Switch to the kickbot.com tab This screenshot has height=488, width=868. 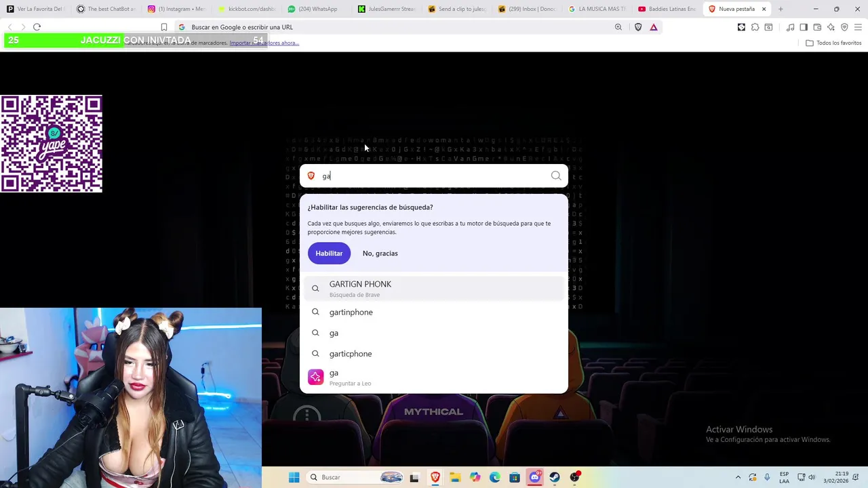pyautogui.click(x=246, y=9)
